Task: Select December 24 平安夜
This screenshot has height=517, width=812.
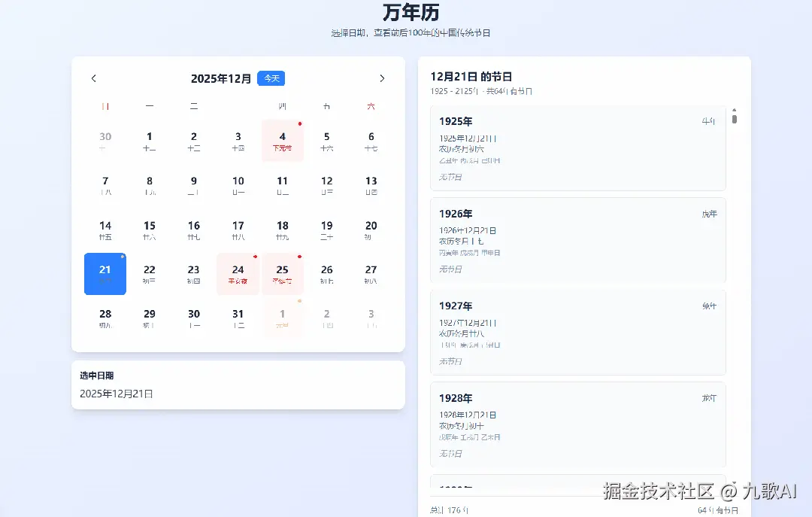Action: (238, 274)
